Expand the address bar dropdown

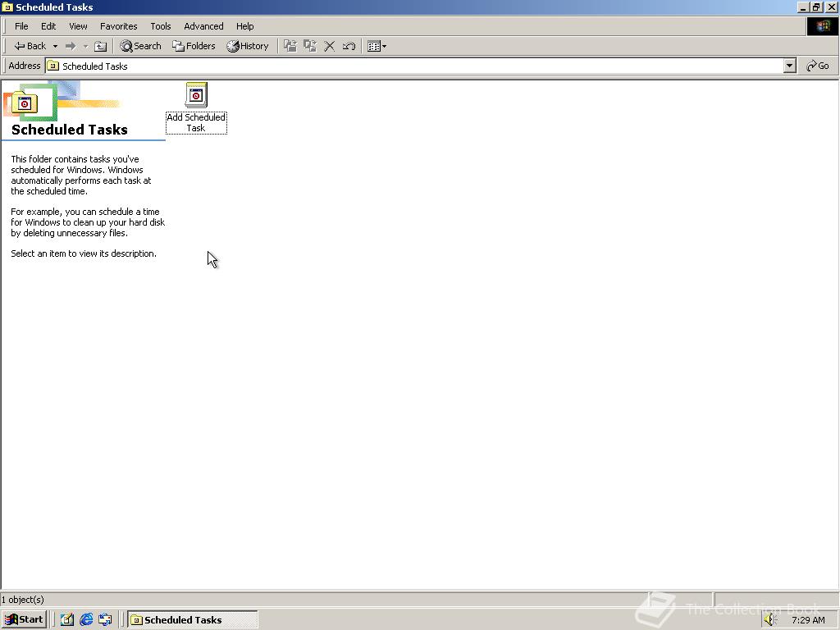pos(790,66)
